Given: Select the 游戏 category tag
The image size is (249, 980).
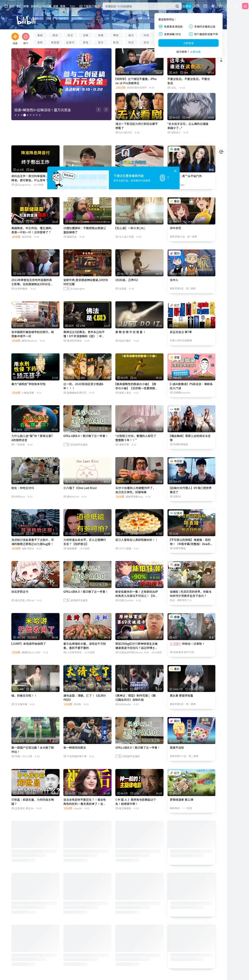Looking at the screenshot, I should (85, 43).
